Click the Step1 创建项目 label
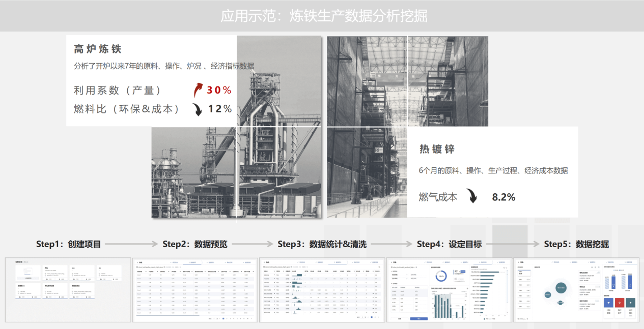 pyautogui.click(x=69, y=244)
